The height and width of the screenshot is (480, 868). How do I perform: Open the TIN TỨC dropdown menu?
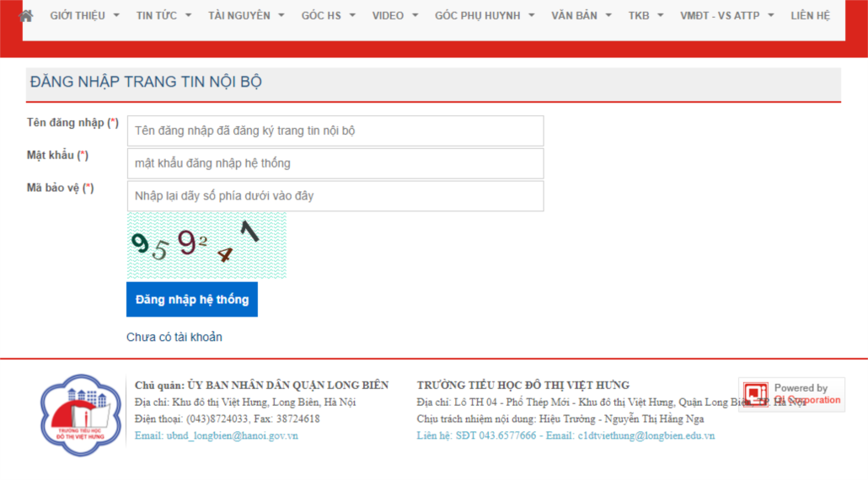tap(163, 15)
